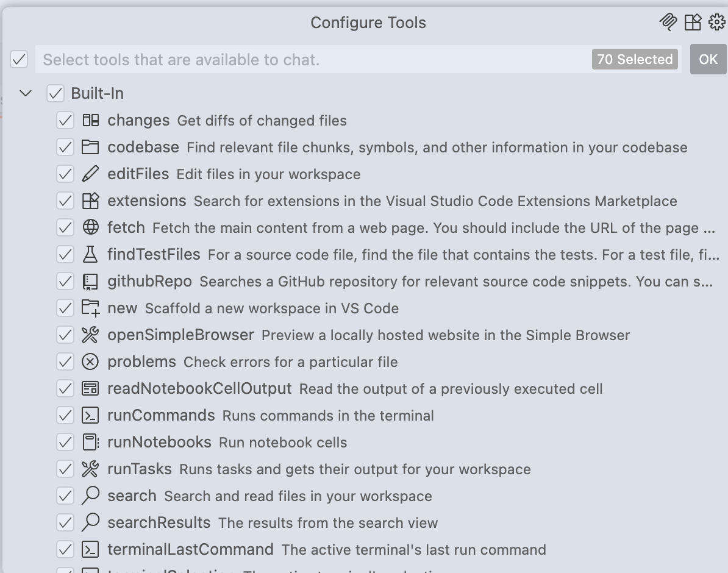728x573 pixels.
Task: Collapse the Built-In group chevron
Action: point(26,93)
